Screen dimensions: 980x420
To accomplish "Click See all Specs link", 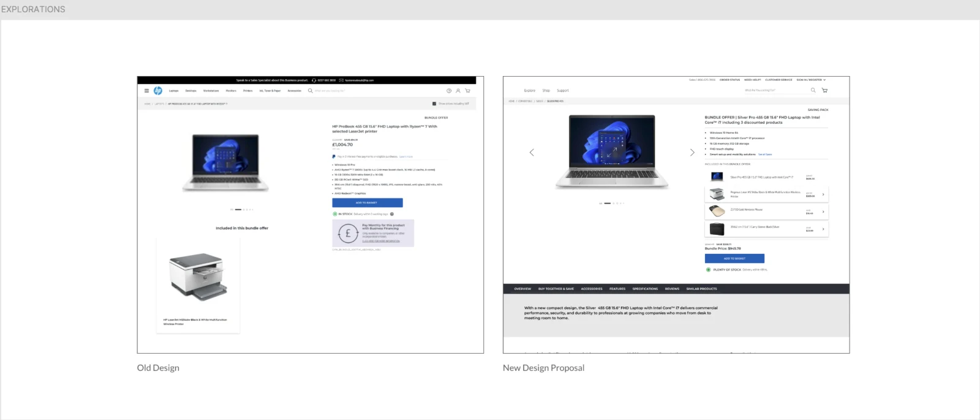I will [x=765, y=155].
